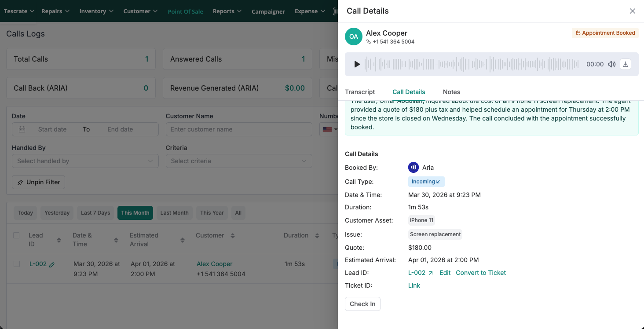Viewport: 644px width, 329px height.
Task: Click the Convert to Ticket link
Action: (481, 273)
